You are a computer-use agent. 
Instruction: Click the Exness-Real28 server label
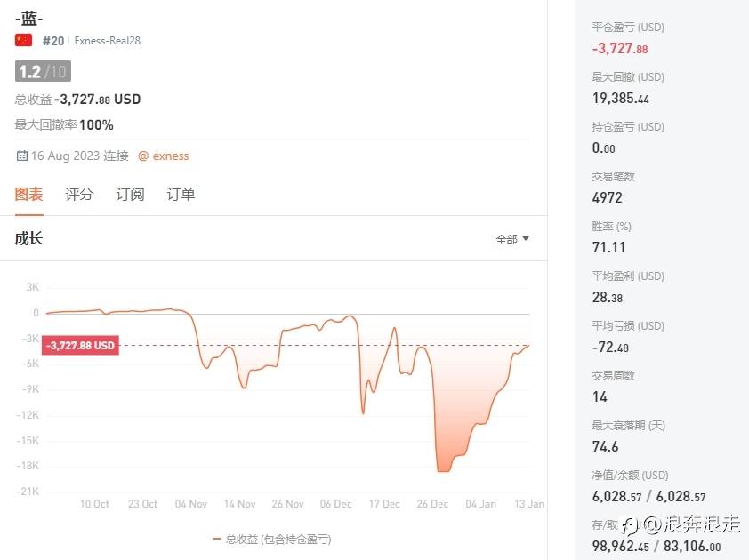point(108,41)
